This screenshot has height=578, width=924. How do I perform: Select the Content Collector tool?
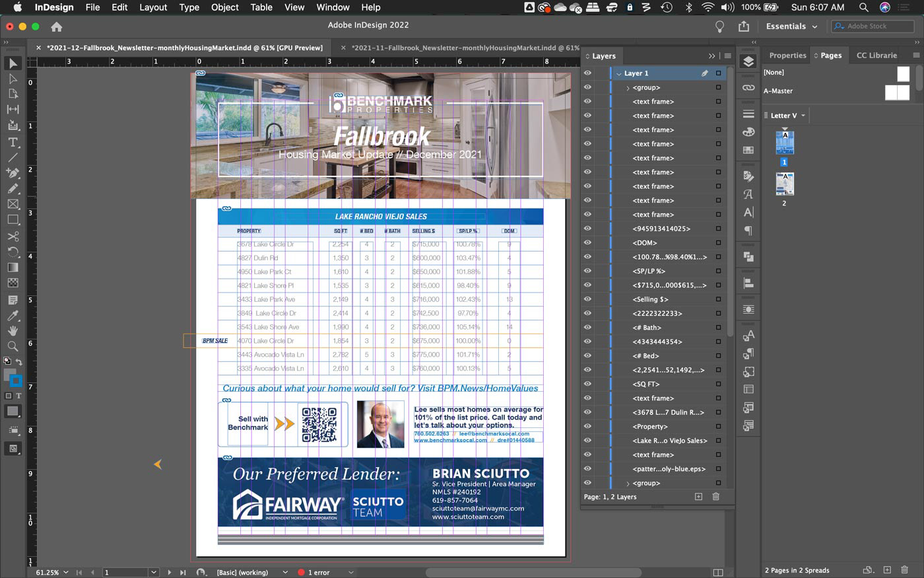pos(13,125)
